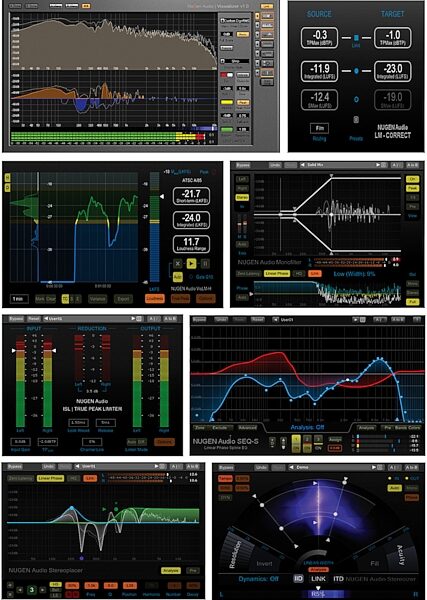This screenshot has height=600, width=427.
Task: Go to previous preset in ISL limiter
Action: 46,318
